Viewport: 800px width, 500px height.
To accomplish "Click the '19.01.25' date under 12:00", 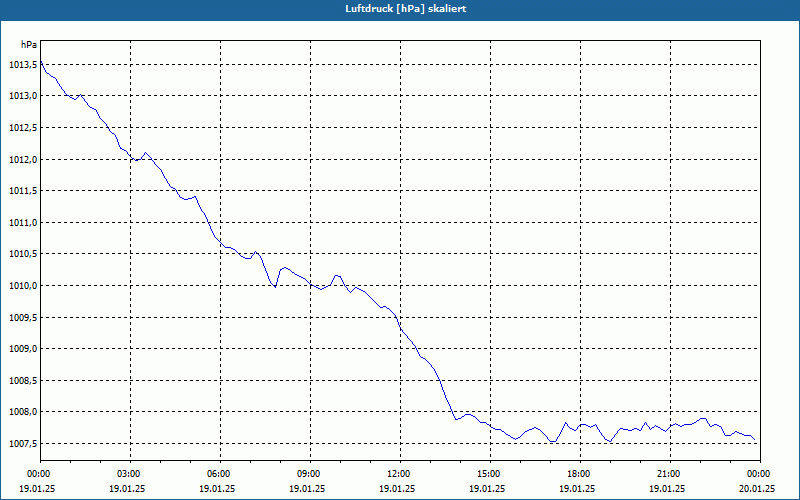I will tap(397, 489).
